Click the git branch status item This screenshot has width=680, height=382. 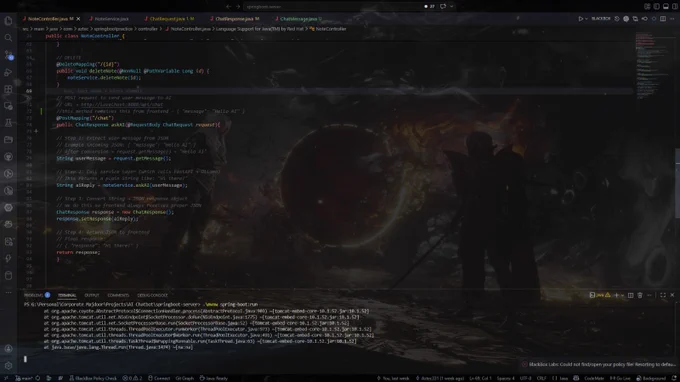(x=24, y=379)
